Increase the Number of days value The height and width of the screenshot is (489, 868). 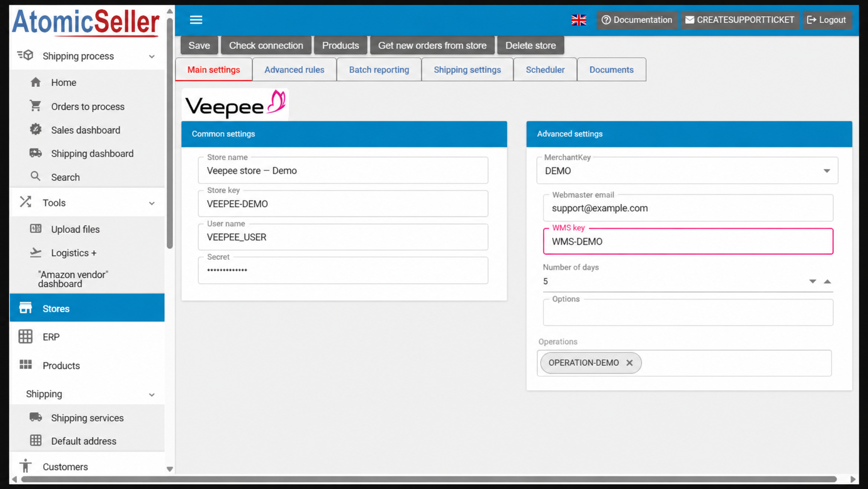[828, 281]
